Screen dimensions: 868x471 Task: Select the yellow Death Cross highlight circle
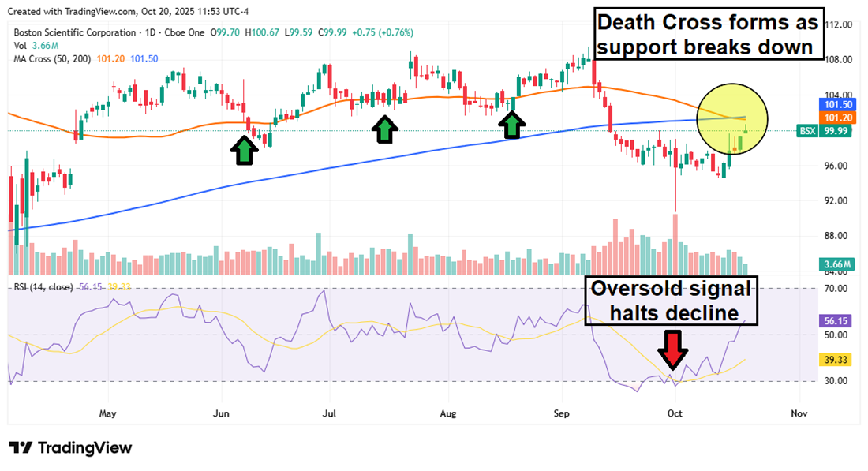(x=733, y=119)
